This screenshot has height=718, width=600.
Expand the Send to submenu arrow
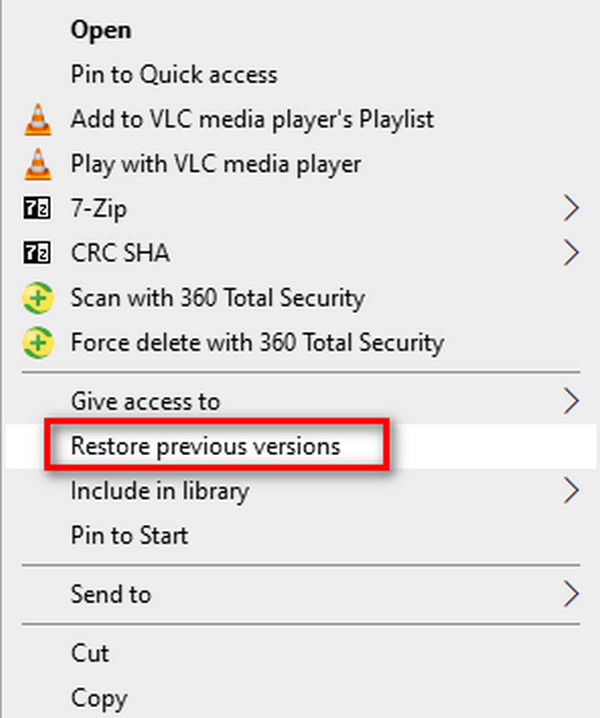(571, 594)
